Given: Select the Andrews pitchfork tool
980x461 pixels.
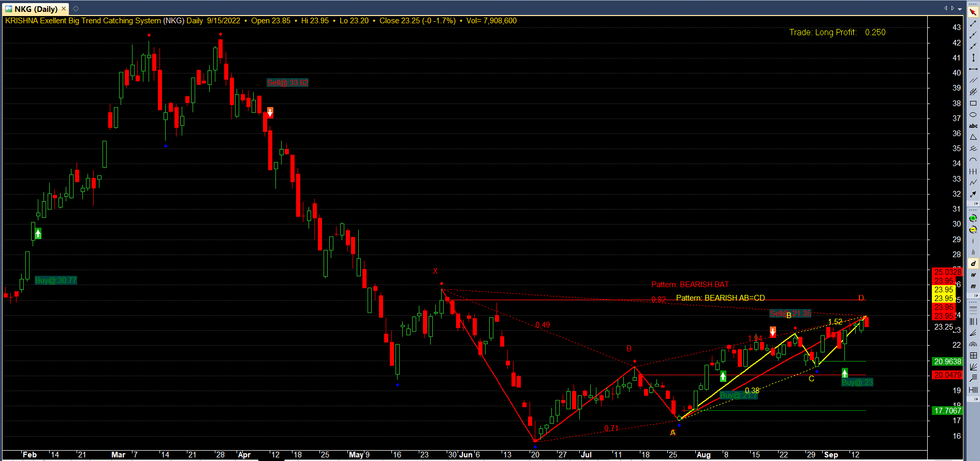Looking at the screenshot, I should pos(973,148).
